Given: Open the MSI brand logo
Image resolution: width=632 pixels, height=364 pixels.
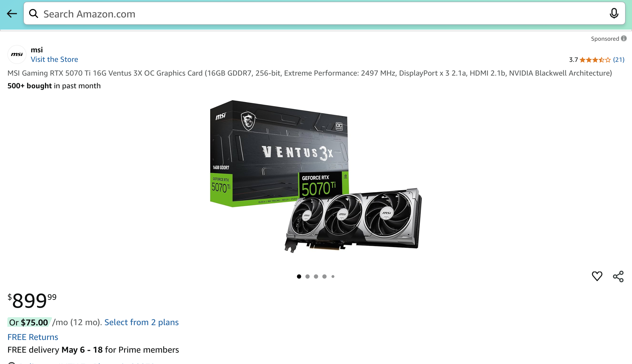Looking at the screenshot, I should 17,54.
